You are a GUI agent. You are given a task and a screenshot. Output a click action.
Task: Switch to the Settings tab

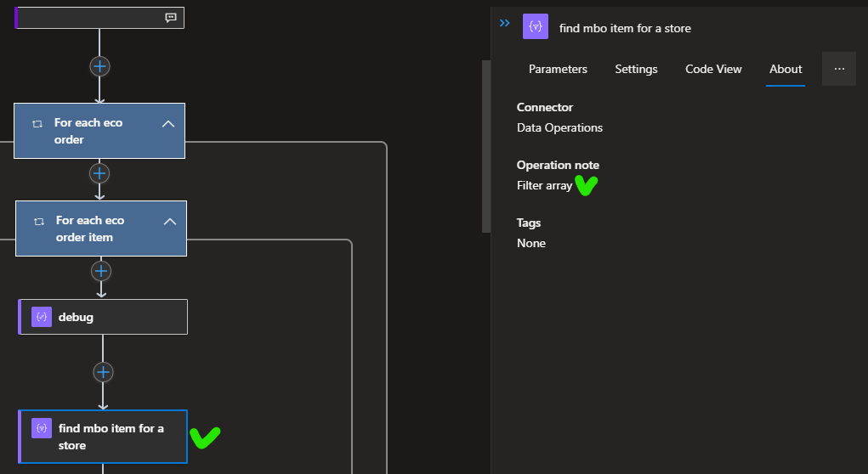(x=636, y=69)
